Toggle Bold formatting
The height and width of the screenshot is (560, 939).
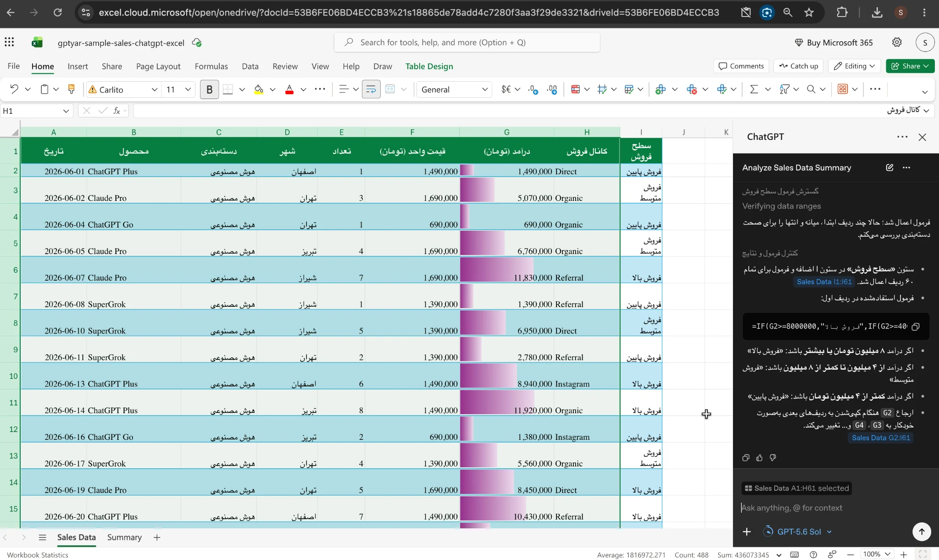209,89
